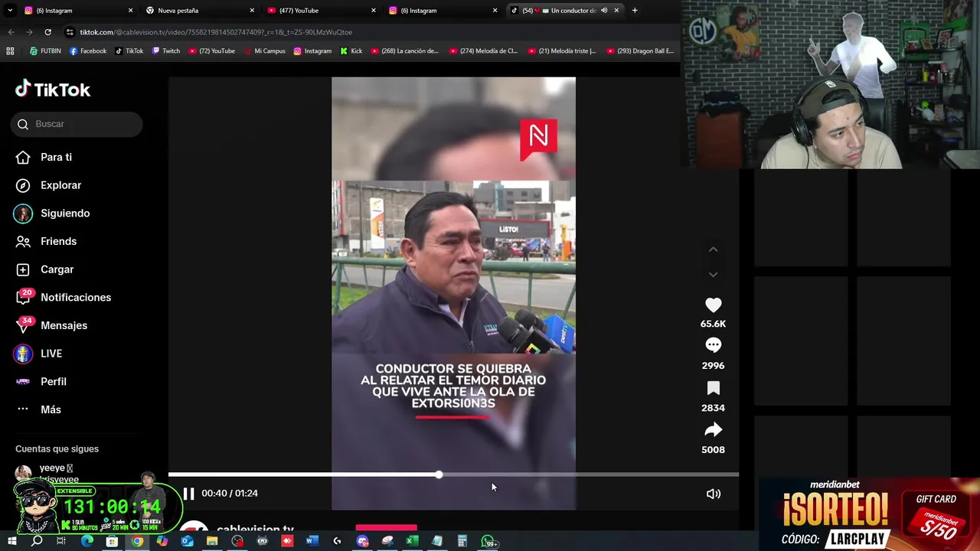This screenshot has height=551, width=980.
Task: Click the browser back arrow
Action: (x=11, y=32)
